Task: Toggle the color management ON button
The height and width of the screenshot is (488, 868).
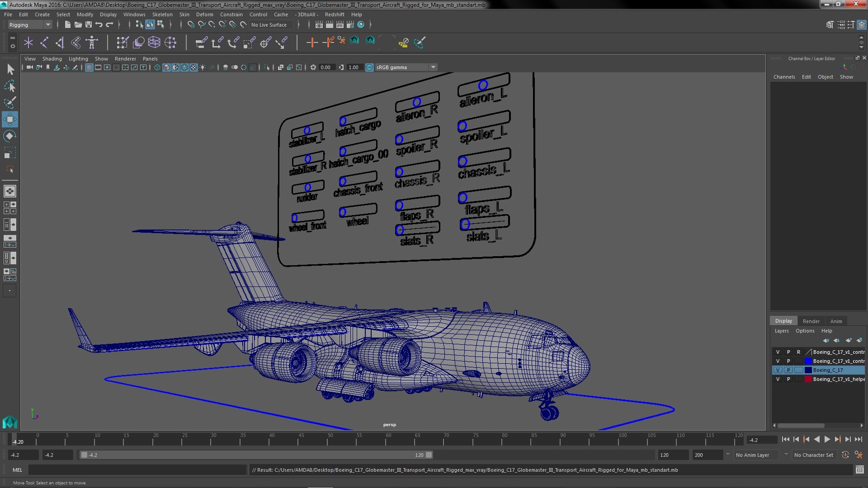Action: click(x=369, y=67)
